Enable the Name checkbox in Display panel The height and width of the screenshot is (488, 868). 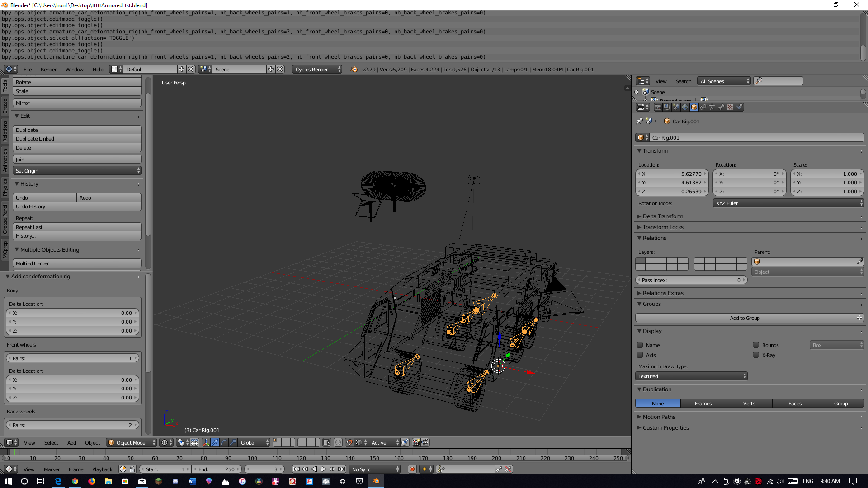tap(640, 345)
